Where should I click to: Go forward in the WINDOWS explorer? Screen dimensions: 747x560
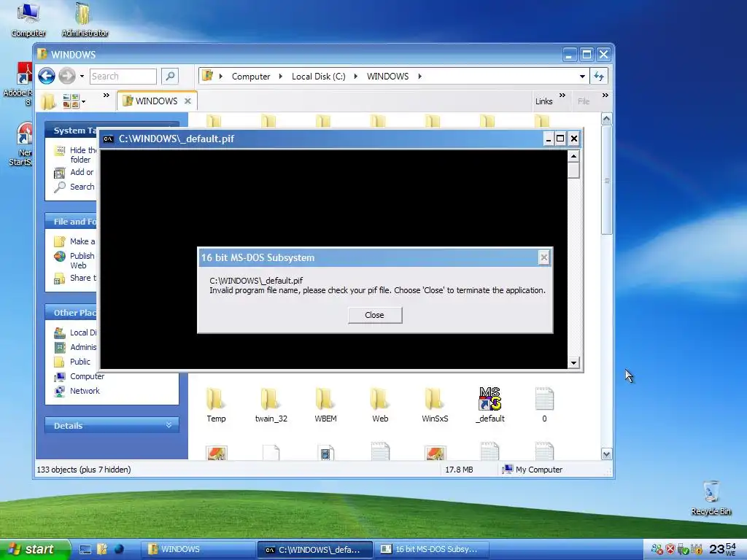coord(67,76)
